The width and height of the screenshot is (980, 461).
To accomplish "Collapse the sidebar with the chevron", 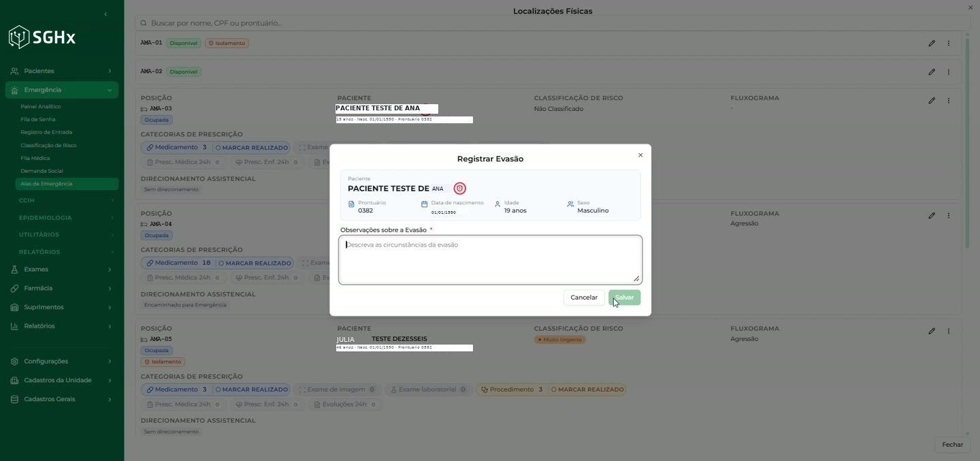I will tap(105, 14).
